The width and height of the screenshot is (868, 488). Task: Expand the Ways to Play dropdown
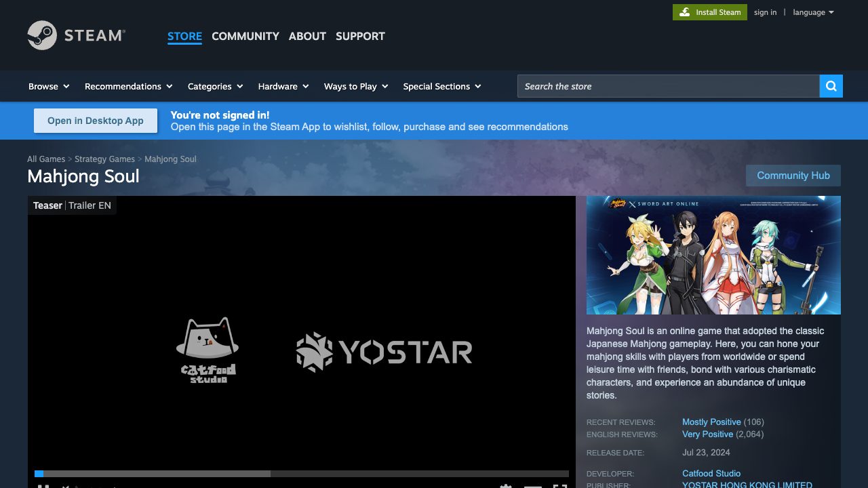356,86
